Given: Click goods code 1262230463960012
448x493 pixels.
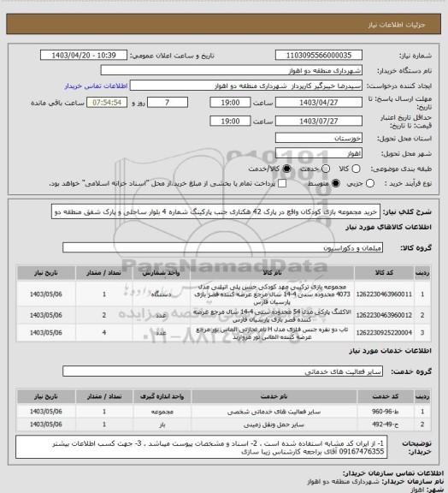Looking at the screenshot, I should pos(384,315).
